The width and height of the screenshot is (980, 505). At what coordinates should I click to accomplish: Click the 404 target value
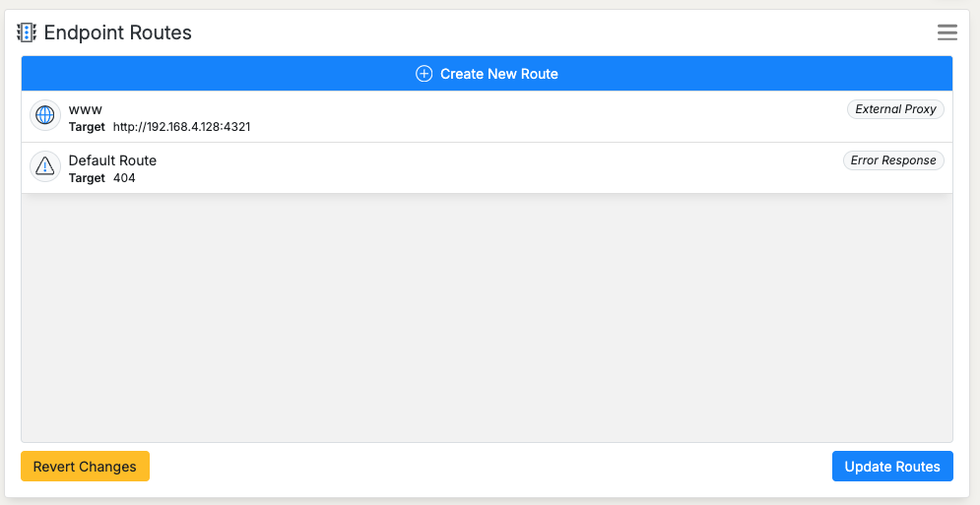click(124, 178)
